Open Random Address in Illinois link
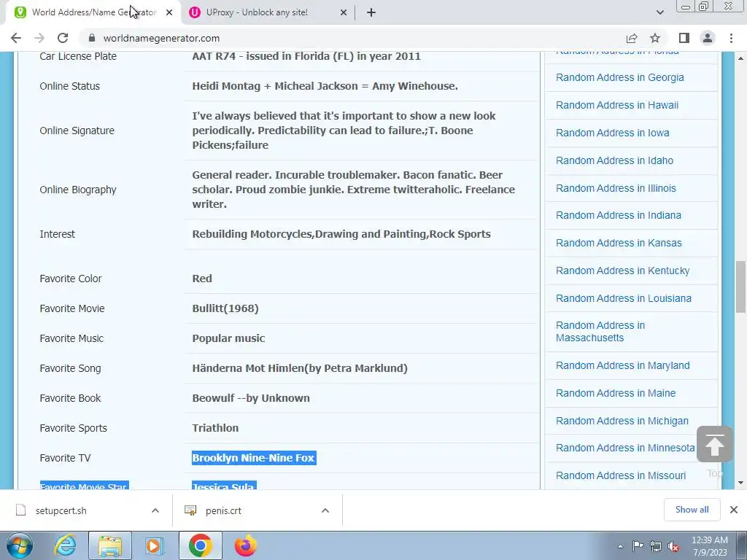The image size is (747, 560). point(616,188)
